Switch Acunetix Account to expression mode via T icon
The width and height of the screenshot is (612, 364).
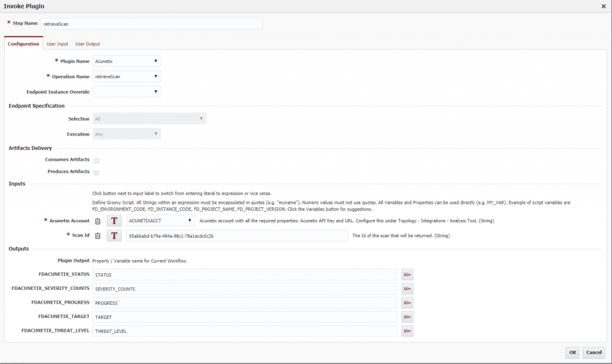pos(114,221)
